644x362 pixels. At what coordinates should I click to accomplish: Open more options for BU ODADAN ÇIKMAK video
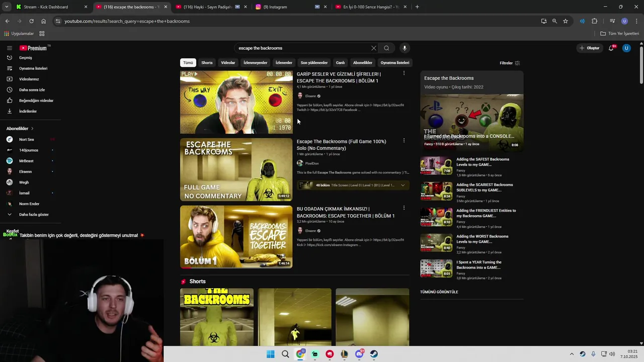(x=404, y=208)
